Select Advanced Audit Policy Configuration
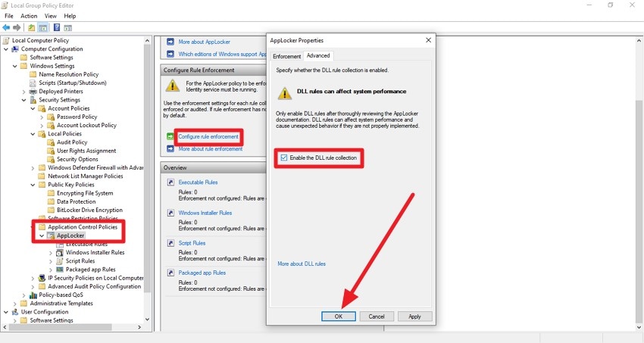This screenshot has width=644, height=343. pyautogui.click(x=95, y=286)
